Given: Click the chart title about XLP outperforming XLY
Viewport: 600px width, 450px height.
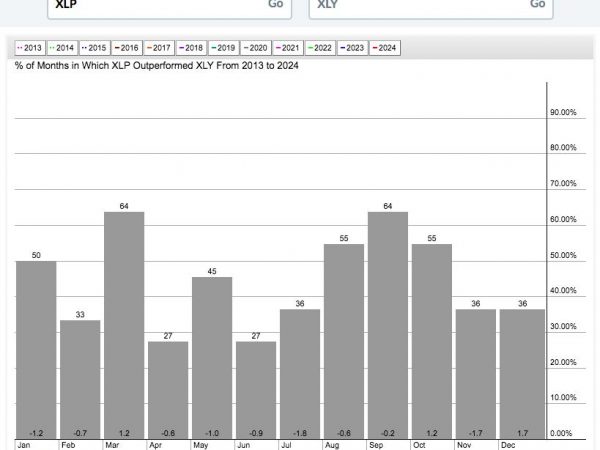Looking at the screenshot, I should [157, 65].
